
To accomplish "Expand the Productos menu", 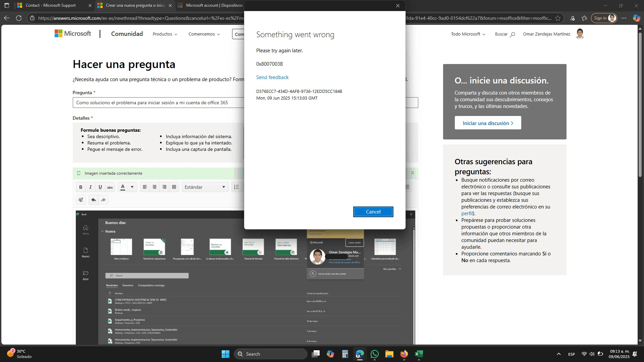I will [x=165, y=34].
